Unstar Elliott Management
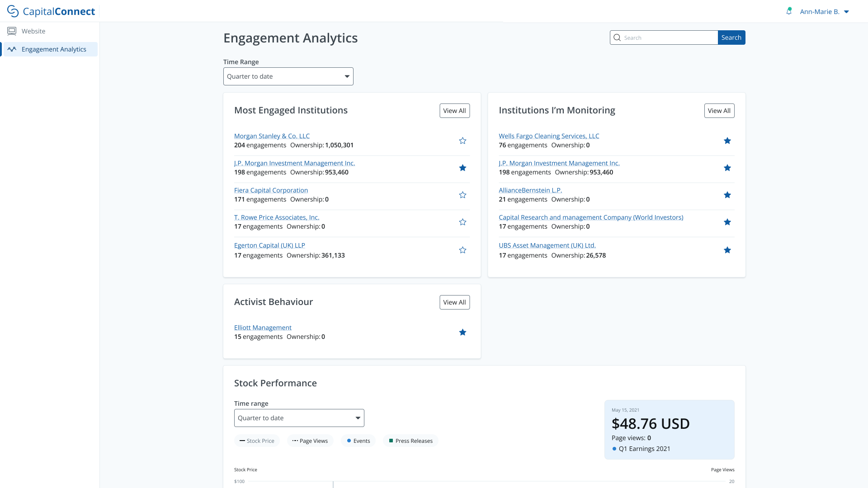Viewport: 868px width, 488px height. click(462, 332)
